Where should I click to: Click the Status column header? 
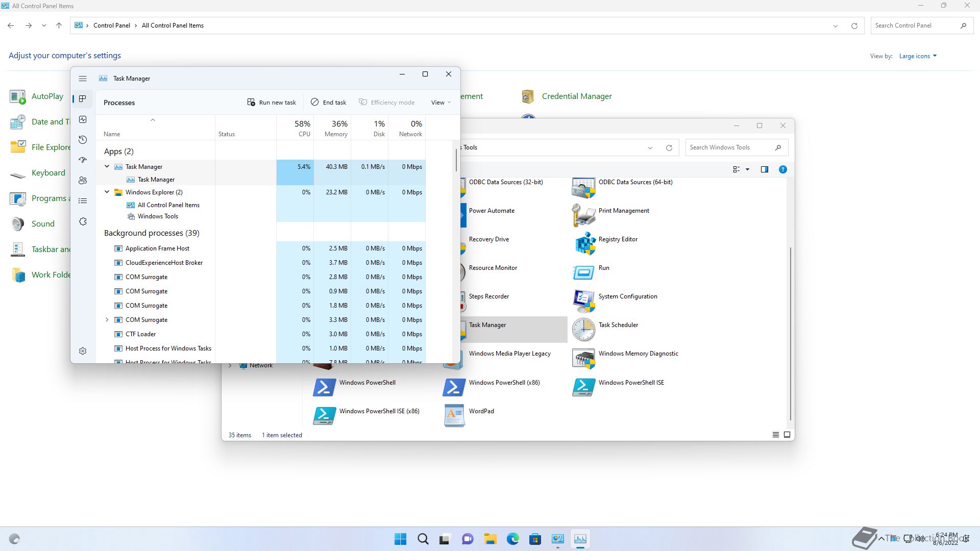click(x=246, y=128)
